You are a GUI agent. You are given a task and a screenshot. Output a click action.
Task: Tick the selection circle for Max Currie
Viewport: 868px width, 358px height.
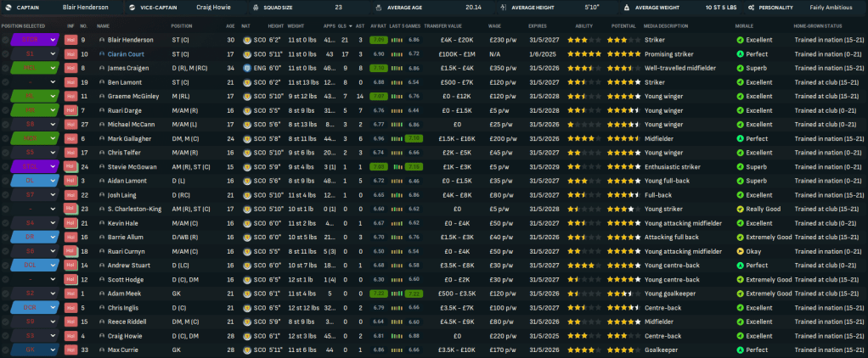(x=6, y=350)
